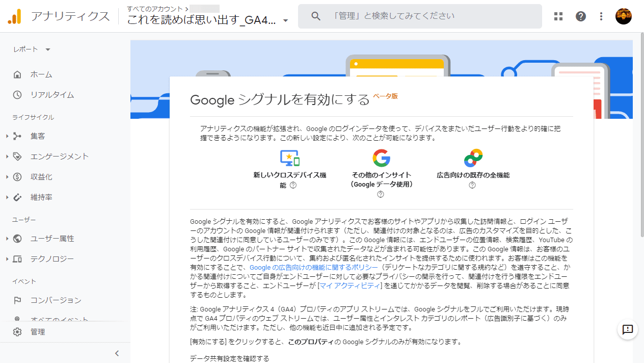Expand the エンゲージメント section arrow
The width and height of the screenshot is (644, 363).
tap(7, 157)
